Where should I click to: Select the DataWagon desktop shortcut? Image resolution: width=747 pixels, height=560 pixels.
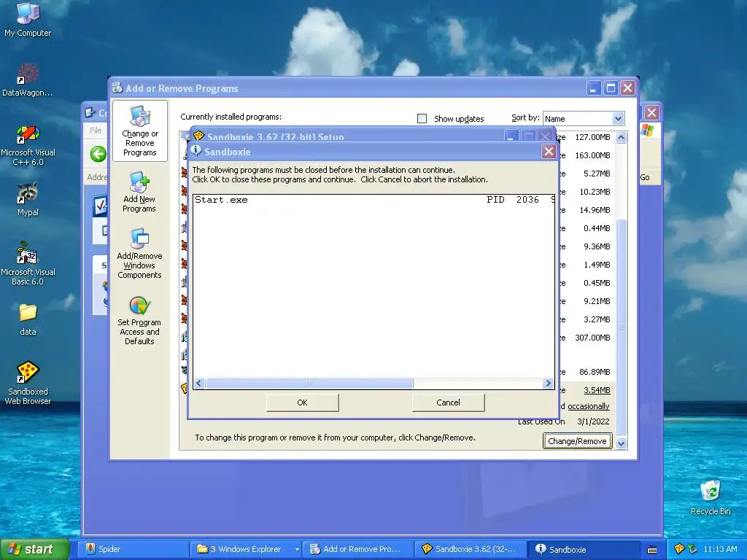click(28, 79)
